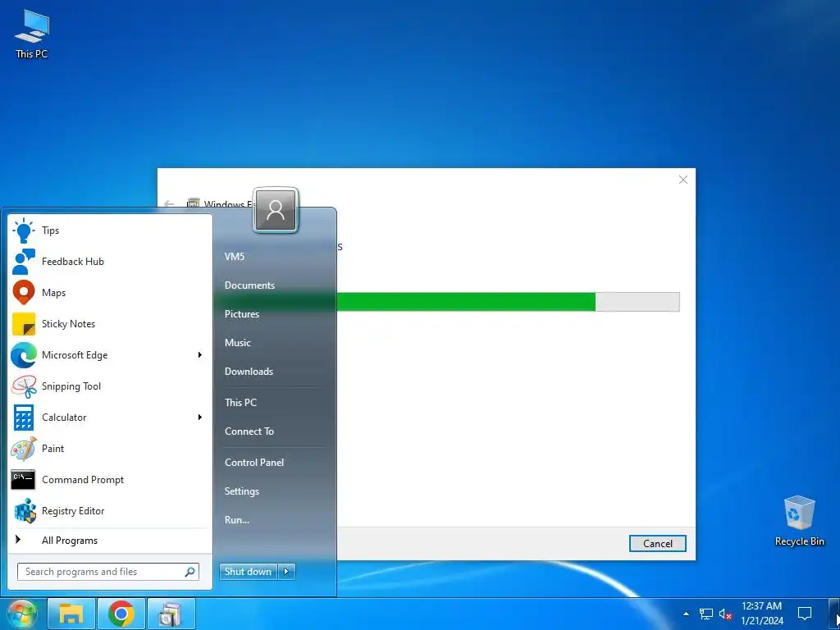This screenshot has height=630, width=840.
Task: Select Connect To in start menu
Action: [x=249, y=431]
